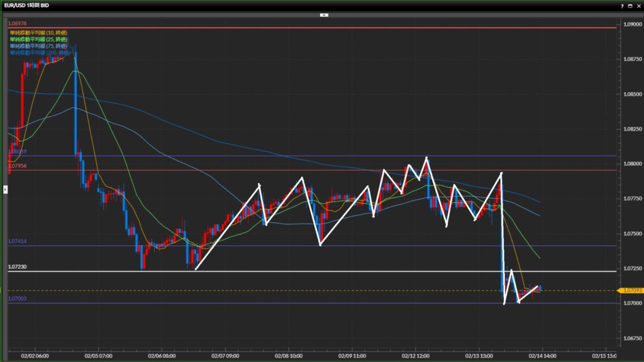Click the 1.07956 red line label

[x=17, y=166]
